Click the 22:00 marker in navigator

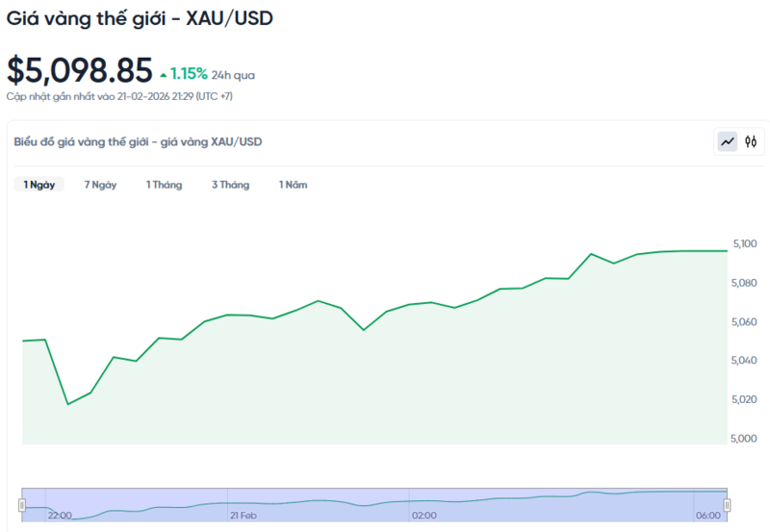[x=60, y=517]
